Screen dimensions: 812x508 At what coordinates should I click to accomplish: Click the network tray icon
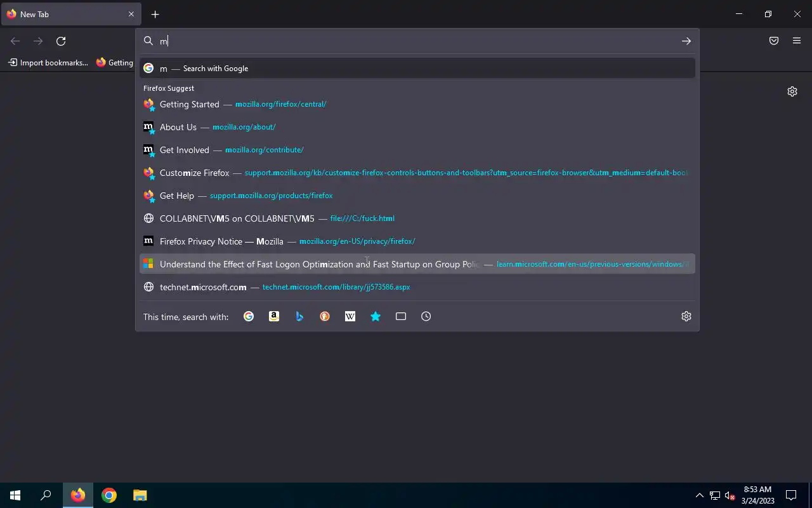pyautogui.click(x=715, y=495)
